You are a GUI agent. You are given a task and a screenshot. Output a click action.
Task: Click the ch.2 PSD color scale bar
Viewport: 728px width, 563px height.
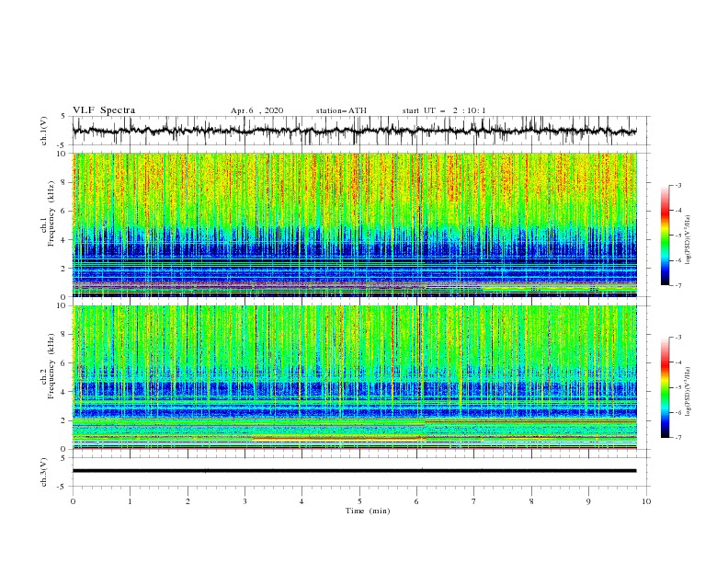[665, 387]
